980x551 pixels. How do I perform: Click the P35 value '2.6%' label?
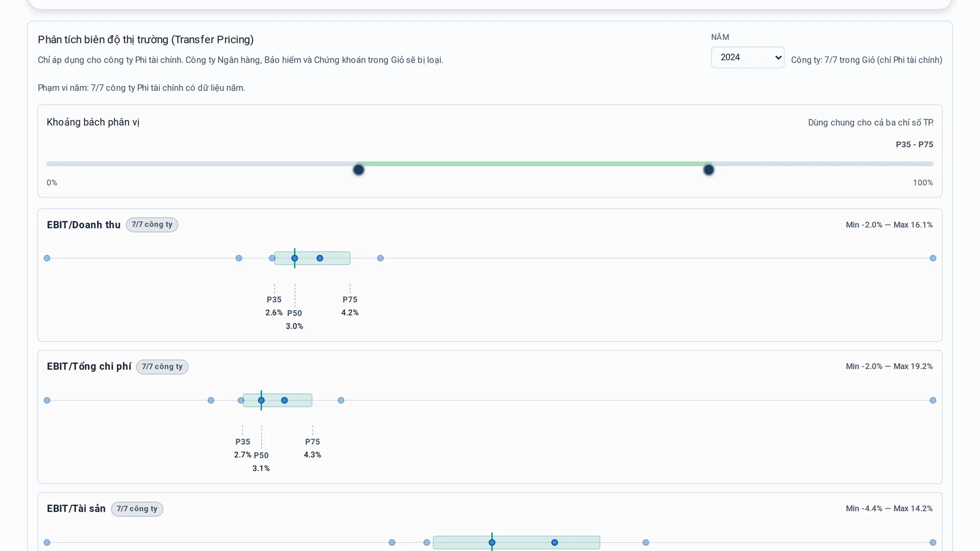tap(274, 313)
